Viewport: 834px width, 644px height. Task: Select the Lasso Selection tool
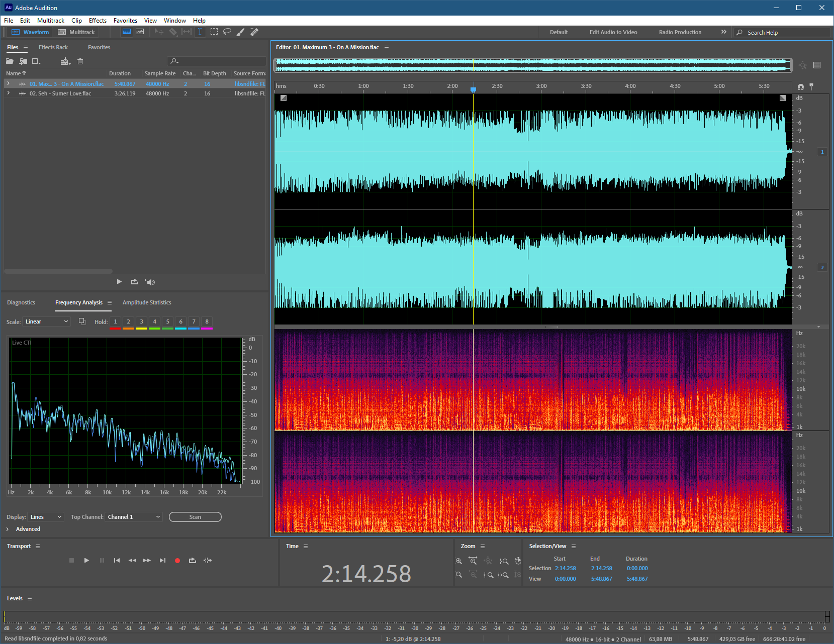point(227,32)
